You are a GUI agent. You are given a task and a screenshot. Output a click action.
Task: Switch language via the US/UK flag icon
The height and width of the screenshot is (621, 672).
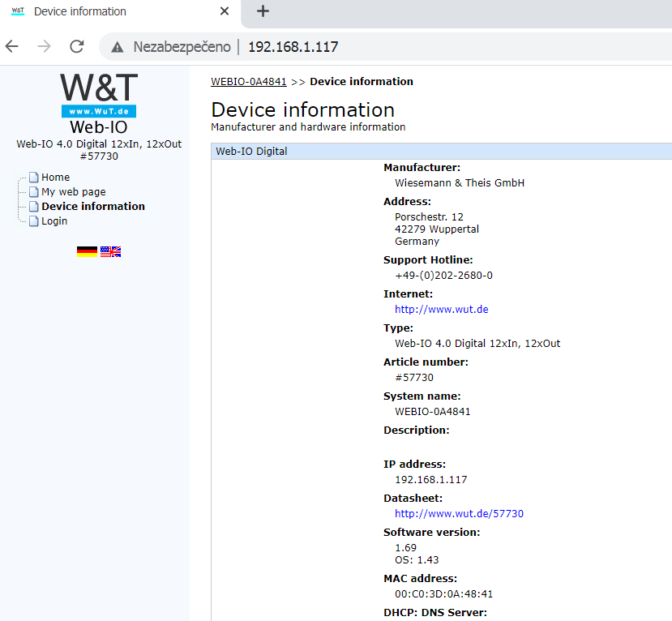[x=110, y=251]
